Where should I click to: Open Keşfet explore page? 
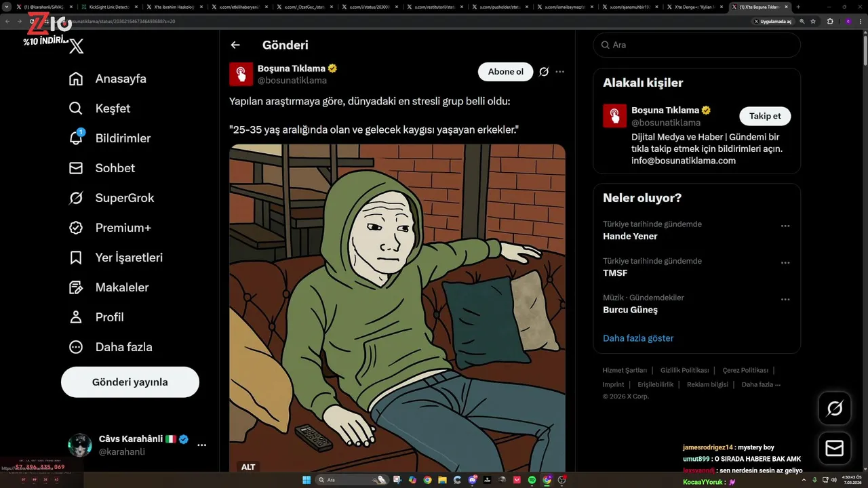(100, 108)
